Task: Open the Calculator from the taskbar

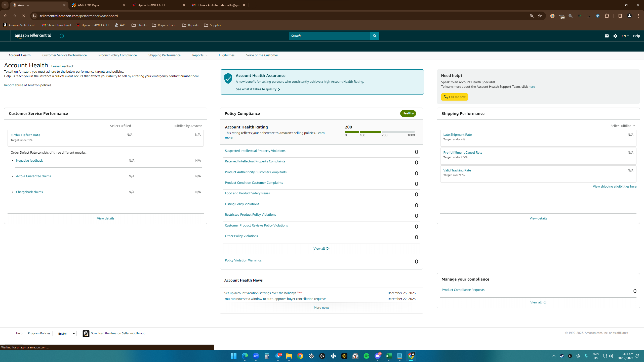Action: pos(267,356)
